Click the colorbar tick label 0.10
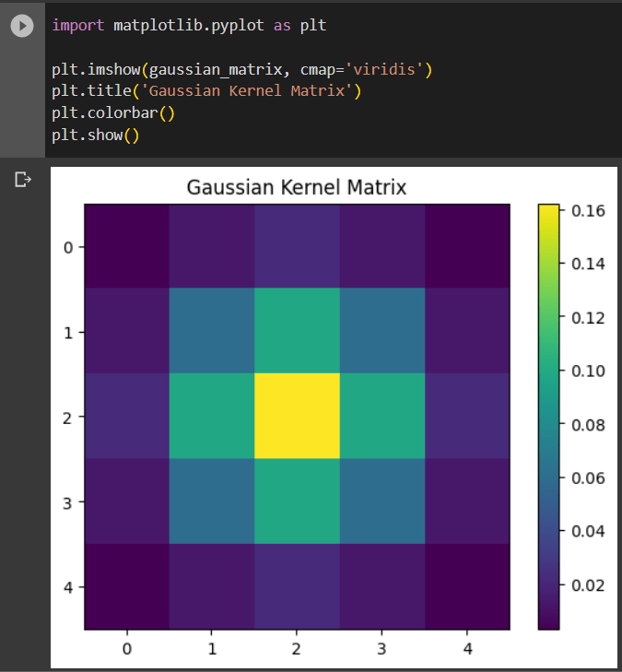Image resolution: width=622 pixels, height=672 pixels. [x=588, y=371]
